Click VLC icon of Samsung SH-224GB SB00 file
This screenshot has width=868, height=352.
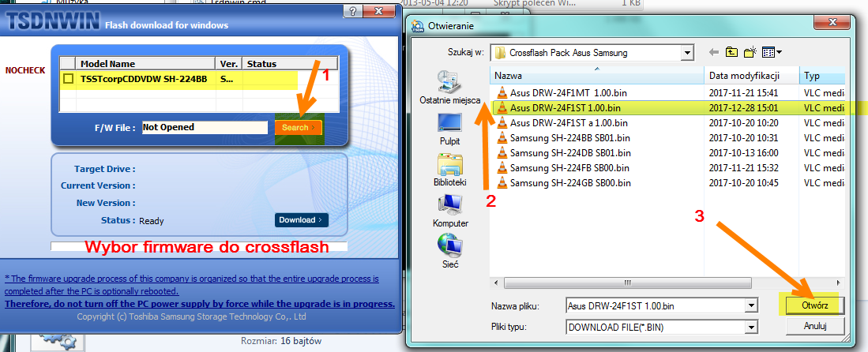[x=502, y=182]
